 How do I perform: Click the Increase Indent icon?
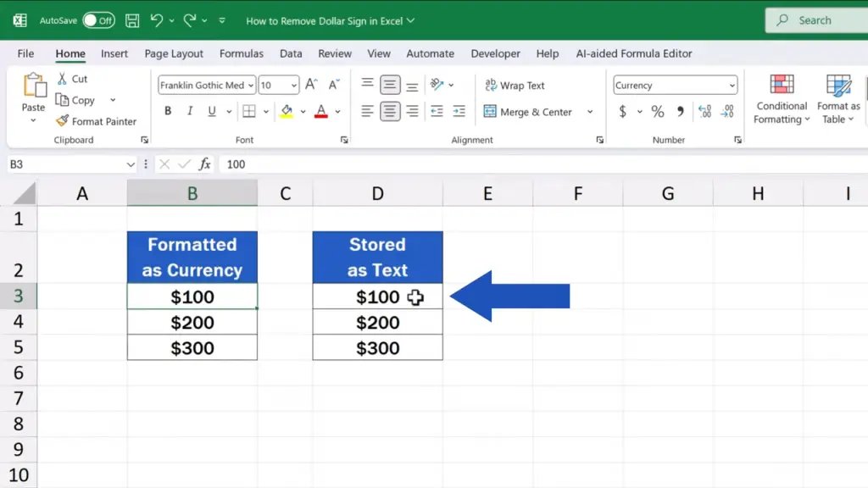click(459, 112)
